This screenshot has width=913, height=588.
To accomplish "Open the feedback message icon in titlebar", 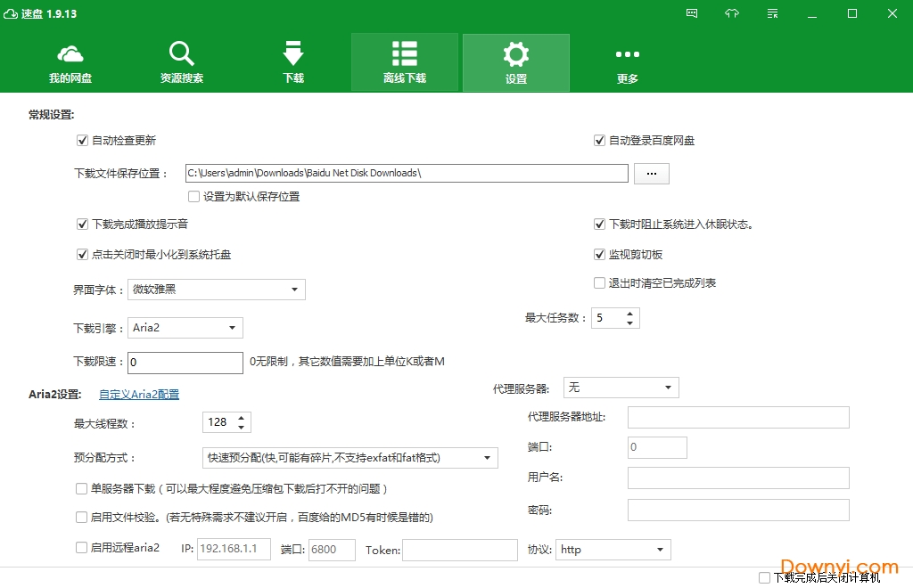I will 691,13.
